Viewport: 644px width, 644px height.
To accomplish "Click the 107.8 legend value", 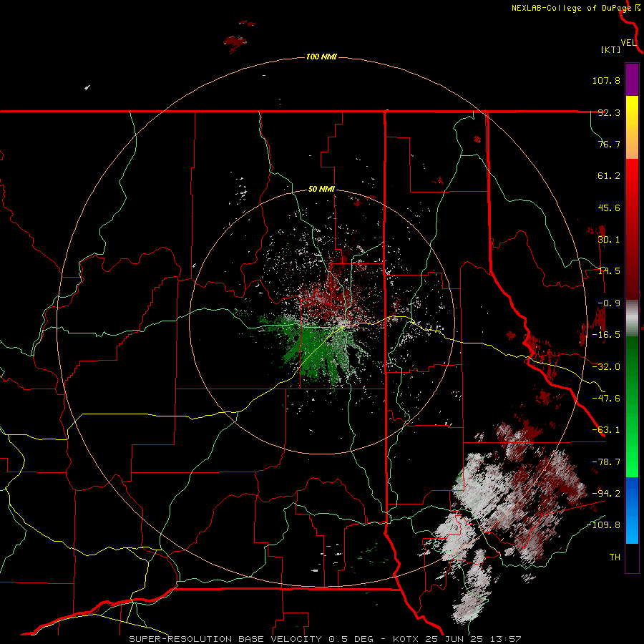I will click(606, 80).
